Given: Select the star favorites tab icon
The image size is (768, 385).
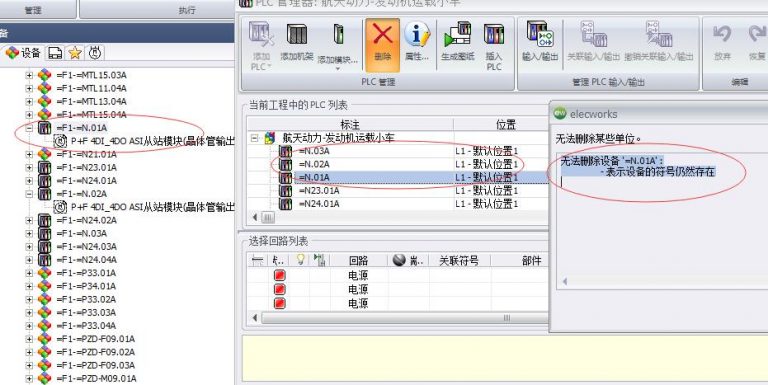Looking at the screenshot, I should [x=75, y=53].
